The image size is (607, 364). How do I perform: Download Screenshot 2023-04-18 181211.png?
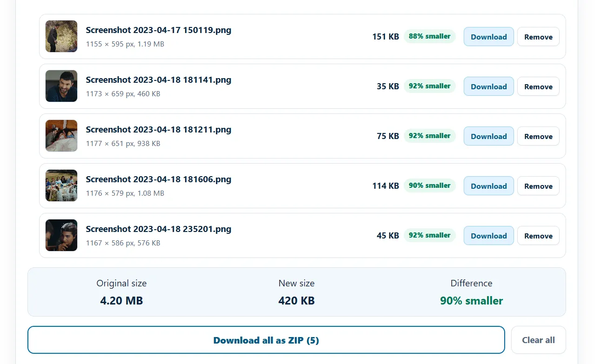point(488,136)
